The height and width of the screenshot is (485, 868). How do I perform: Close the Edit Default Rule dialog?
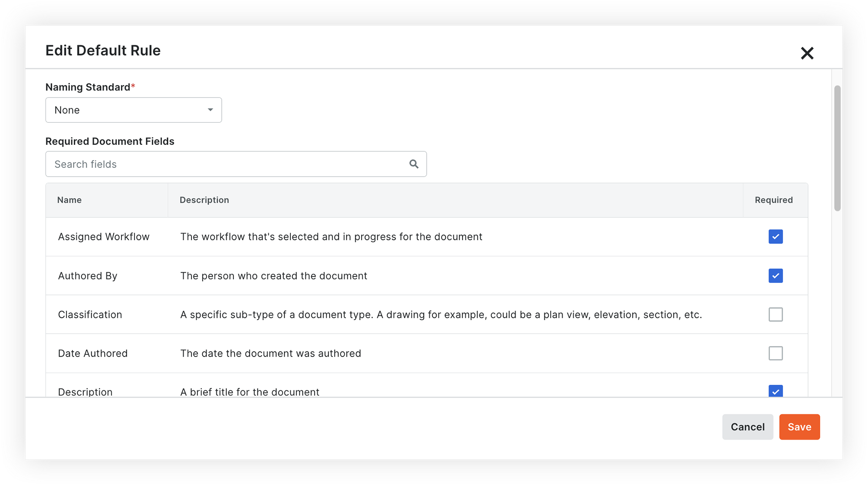(x=807, y=53)
